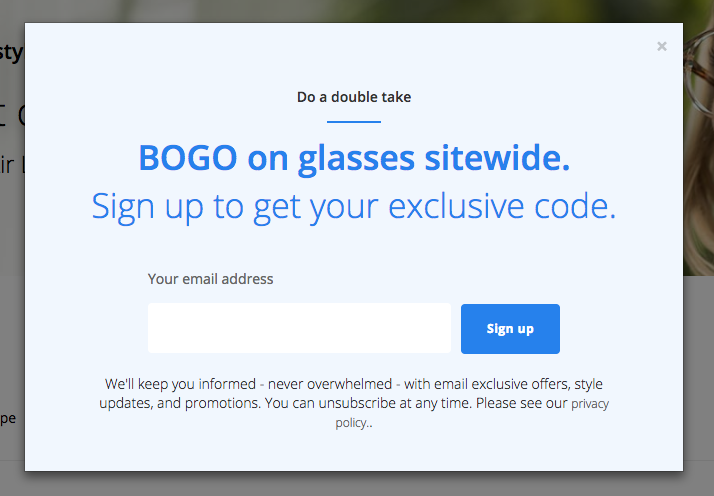Image resolution: width=714 pixels, height=496 pixels.
Task: Click the 'Your email address' label
Action: (210, 279)
